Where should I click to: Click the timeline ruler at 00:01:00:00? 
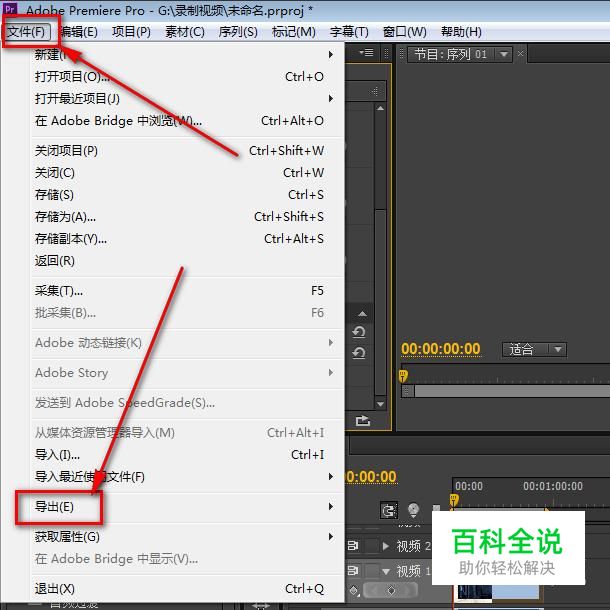553,486
